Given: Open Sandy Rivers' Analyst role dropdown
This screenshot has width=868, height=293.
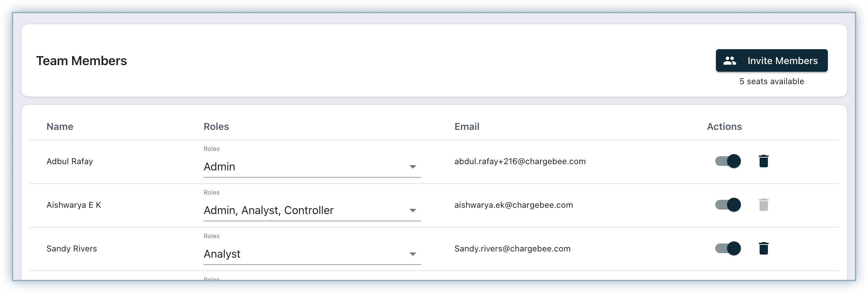Looking at the screenshot, I should pyautogui.click(x=312, y=254).
